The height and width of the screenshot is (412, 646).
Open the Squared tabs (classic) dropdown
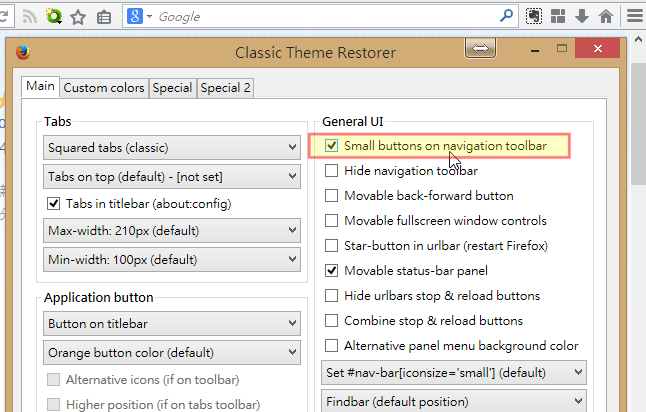(x=172, y=147)
